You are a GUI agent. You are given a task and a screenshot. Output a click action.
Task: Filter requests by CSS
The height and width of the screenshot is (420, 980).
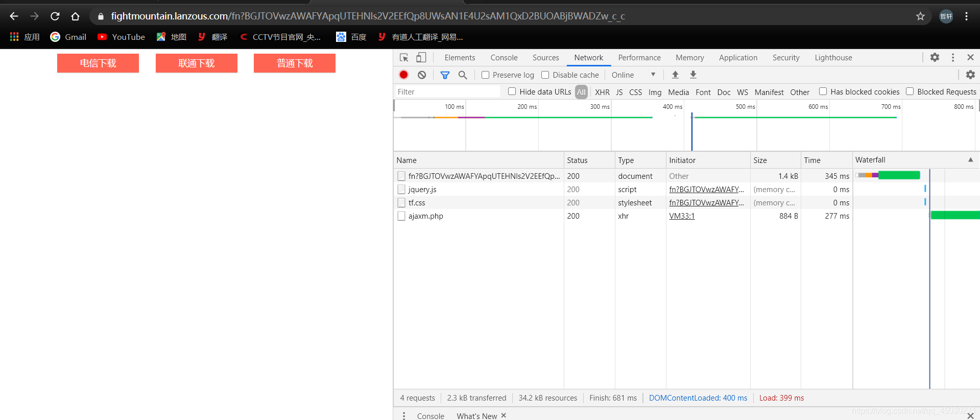click(x=635, y=92)
